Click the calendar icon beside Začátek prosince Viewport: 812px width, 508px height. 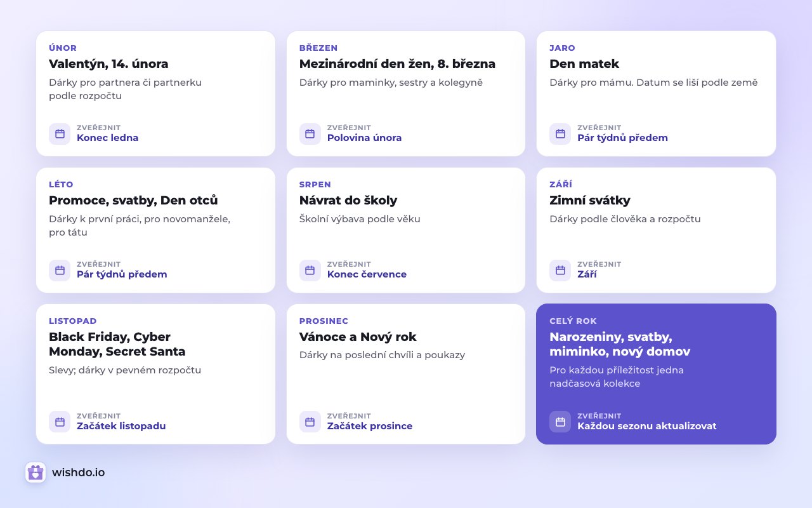[310, 422]
